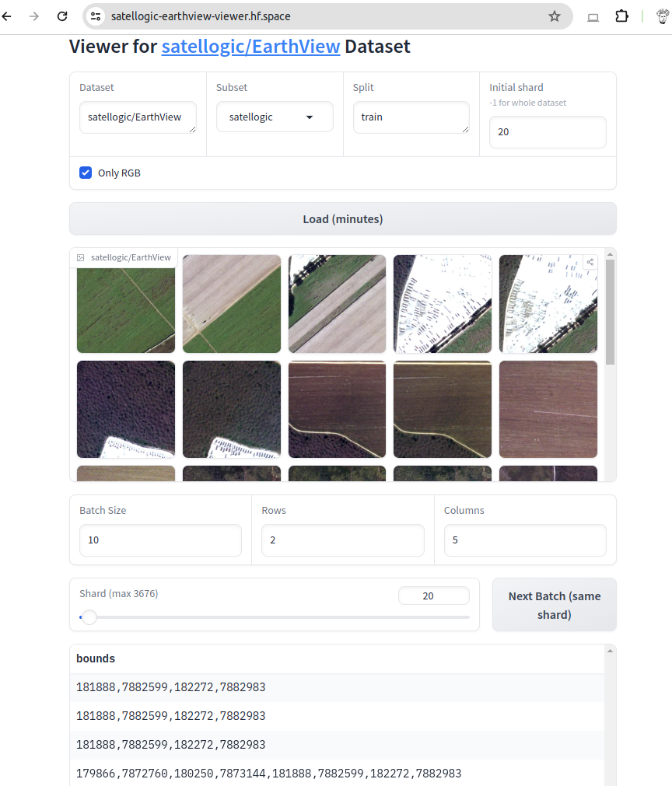
Task: Click the gallery vertical scrollbar
Action: [610, 312]
